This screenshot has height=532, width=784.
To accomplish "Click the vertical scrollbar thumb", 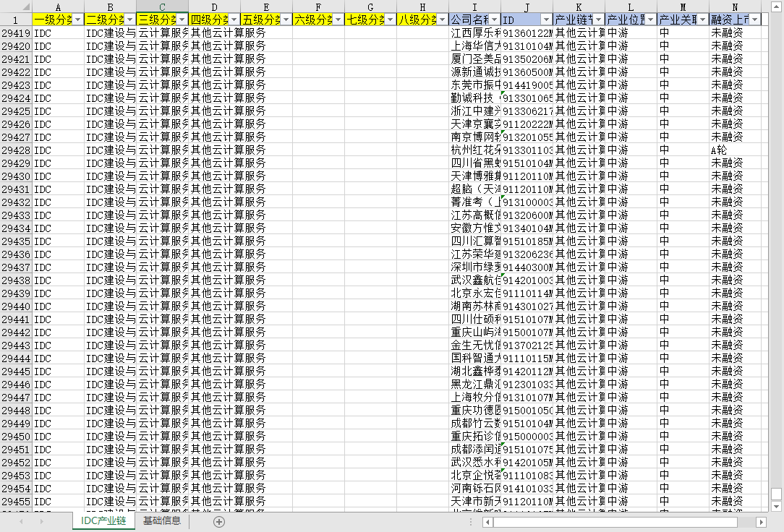I will click(776, 494).
